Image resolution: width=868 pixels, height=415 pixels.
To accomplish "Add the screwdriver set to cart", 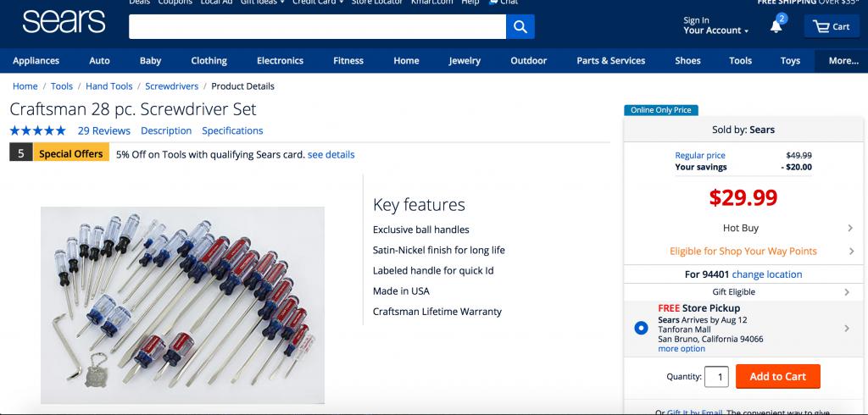I will point(777,377).
